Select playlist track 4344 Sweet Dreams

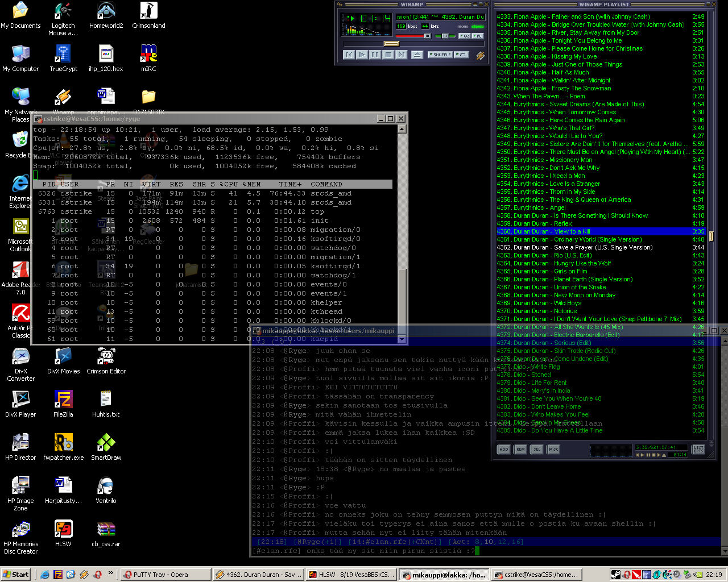(600, 104)
